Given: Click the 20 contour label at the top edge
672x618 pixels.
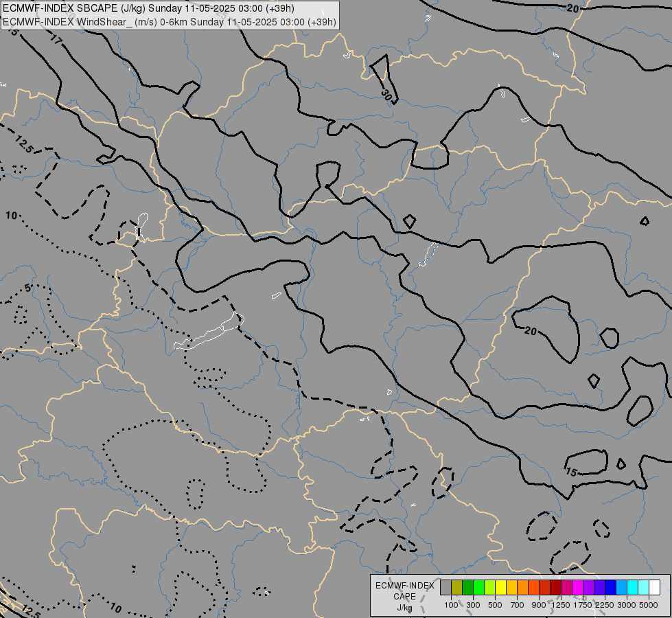Looking at the screenshot, I should (x=573, y=8).
